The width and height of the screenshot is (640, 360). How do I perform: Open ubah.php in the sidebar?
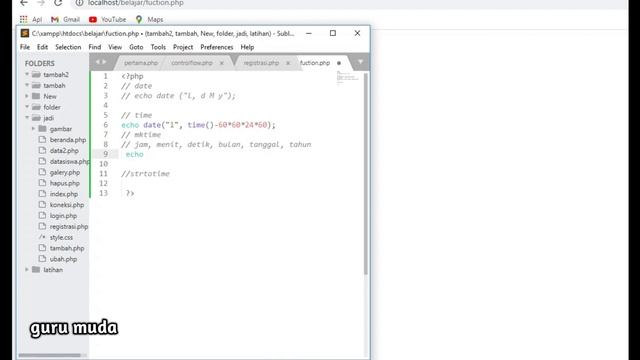point(63,259)
